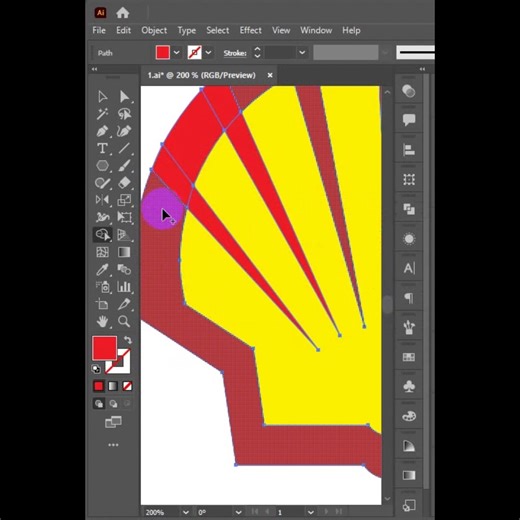
Task: Activate the Hand tool
Action: 103,321
